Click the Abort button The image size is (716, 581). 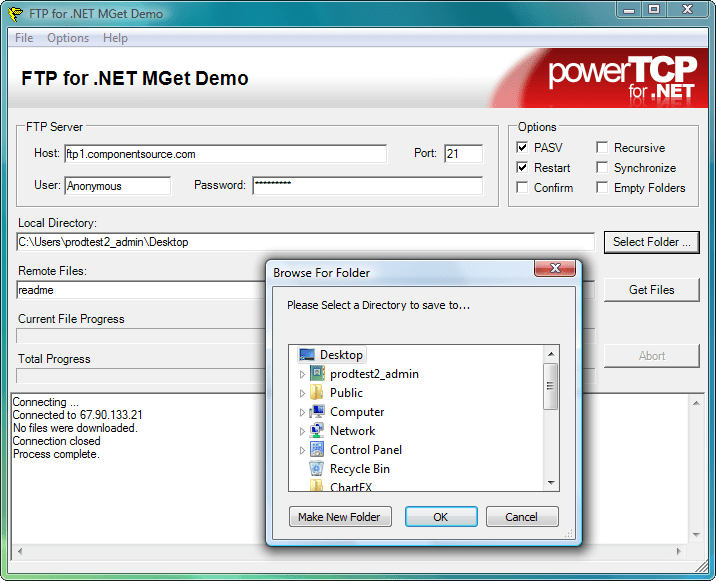652,356
